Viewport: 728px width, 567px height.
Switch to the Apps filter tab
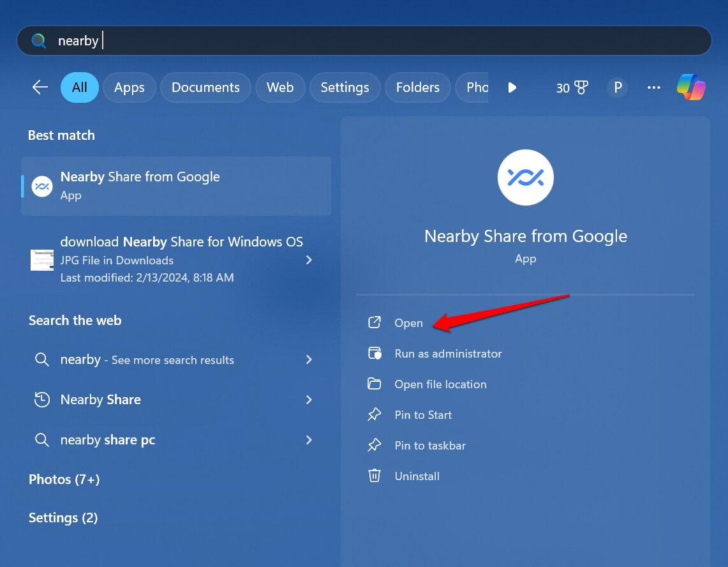pos(130,87)
